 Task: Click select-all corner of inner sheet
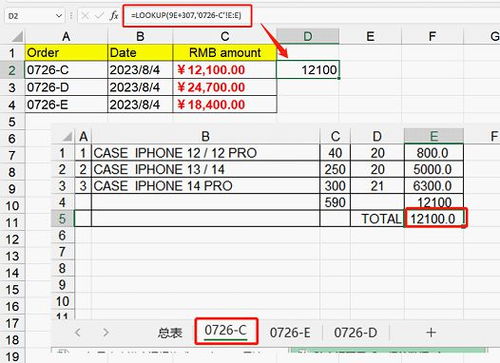pos(67,136)
